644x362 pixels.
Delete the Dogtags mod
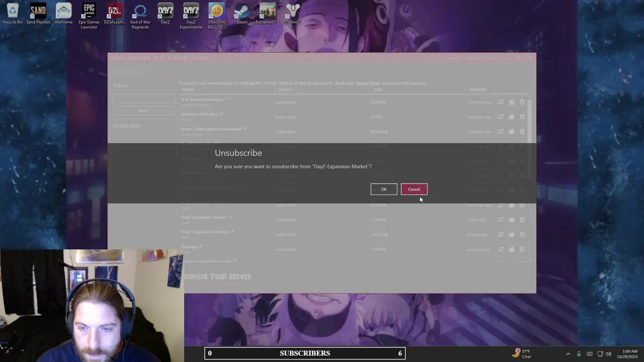click(x=522, y=249)
